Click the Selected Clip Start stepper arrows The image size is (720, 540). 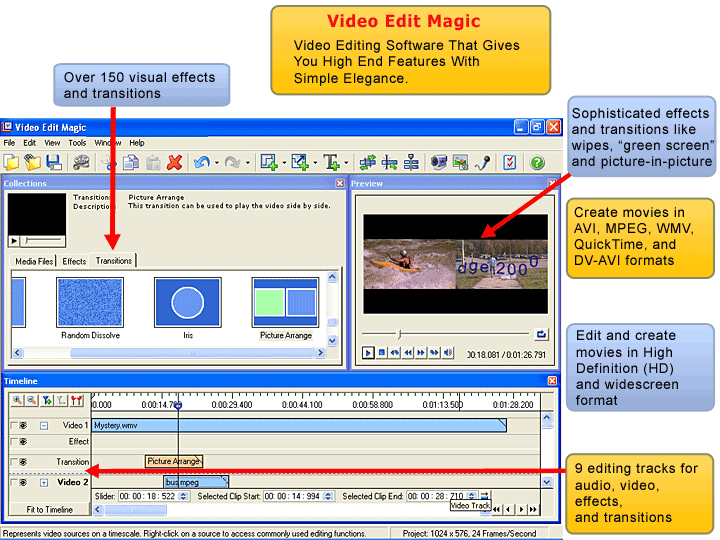(328, 496)
